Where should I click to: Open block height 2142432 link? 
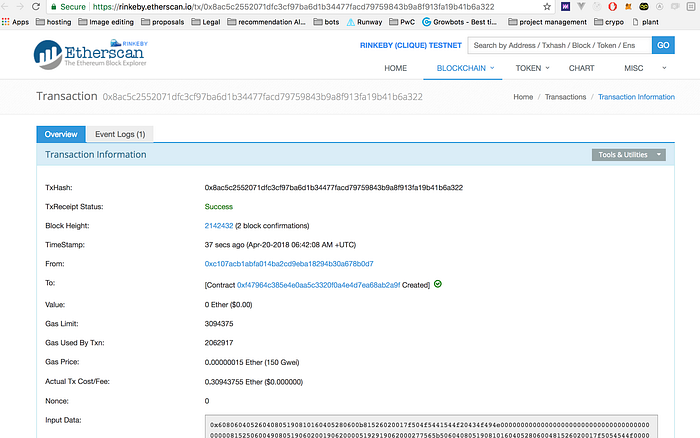coord(219,226)
